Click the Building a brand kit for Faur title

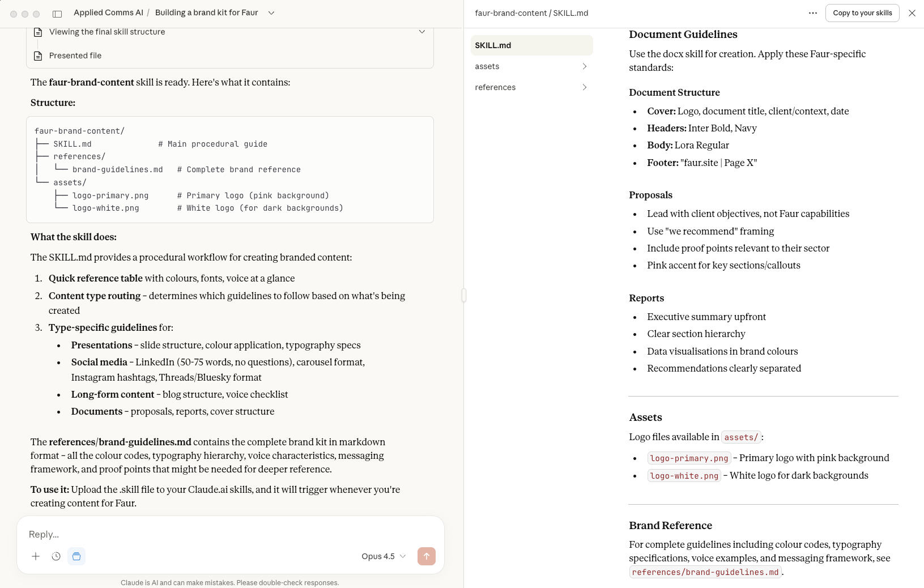point(206,13)
